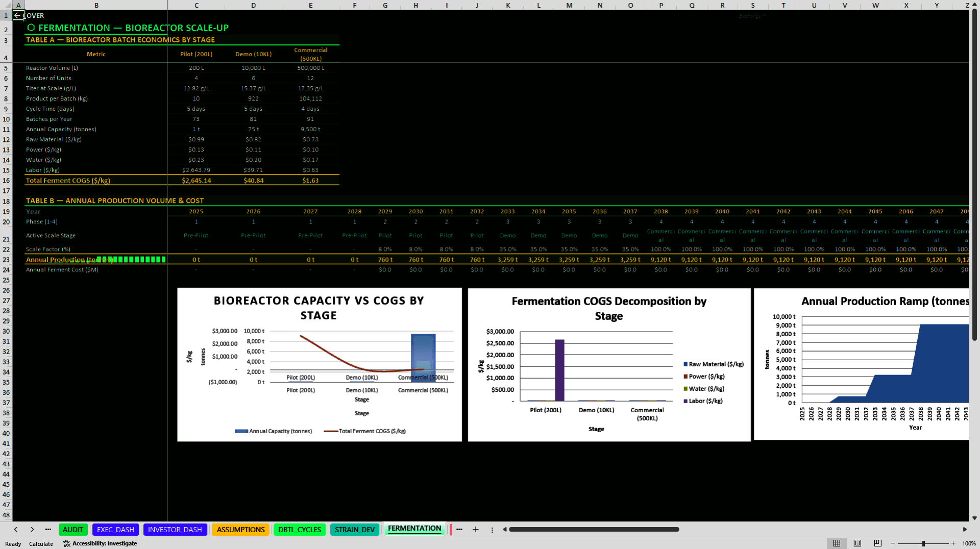The width and height of the screenshot is (980, 549).
Task: Open INVESTOR_DASH sheet tab
Action: click(x=175, y=530)
